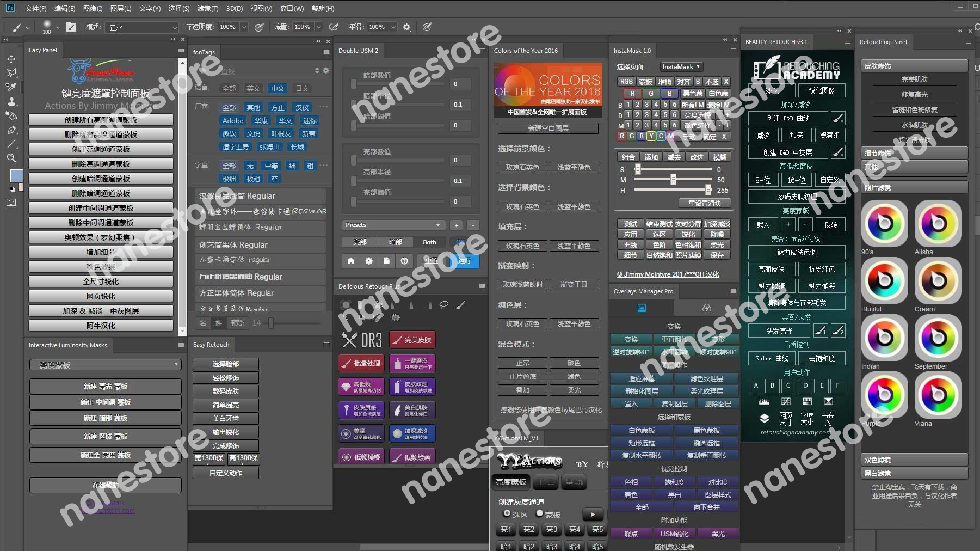Switch to the 工具 tab in YYActions
The image size is (980, 551).
(x=546, y=482)
